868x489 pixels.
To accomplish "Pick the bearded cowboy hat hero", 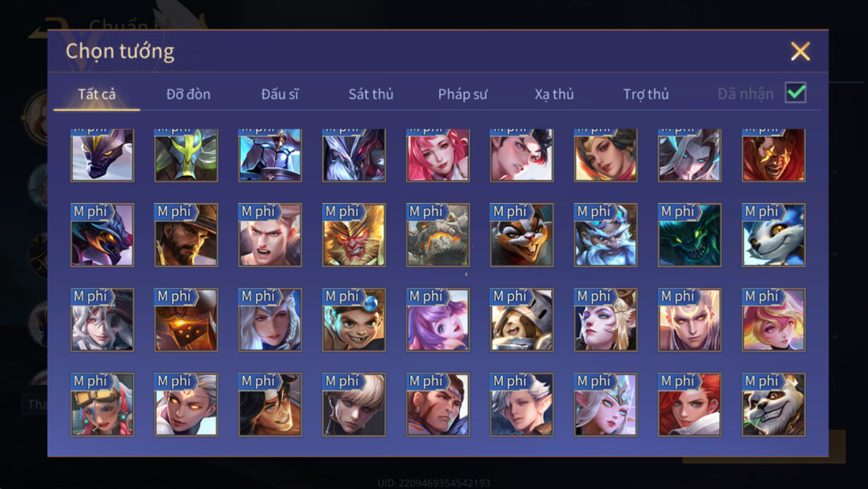I will pos(186,235).
